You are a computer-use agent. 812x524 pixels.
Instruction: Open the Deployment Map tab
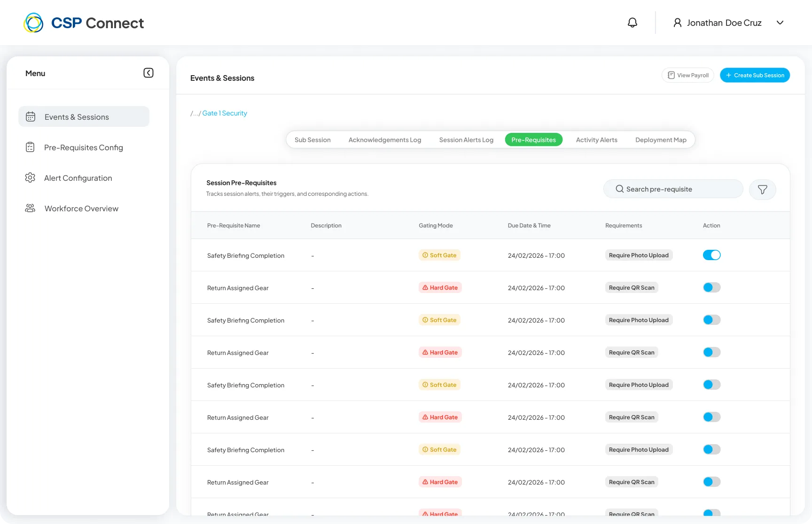click(661, 140)
